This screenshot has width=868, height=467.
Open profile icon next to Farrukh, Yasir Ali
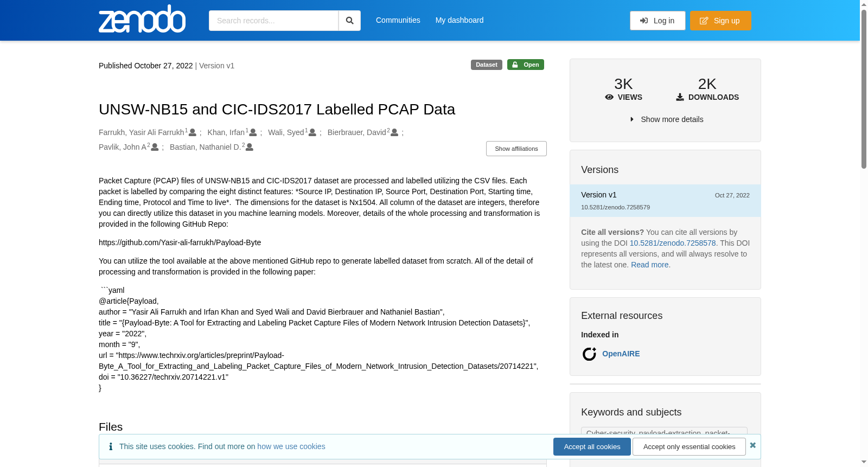(x=193, y=132)
